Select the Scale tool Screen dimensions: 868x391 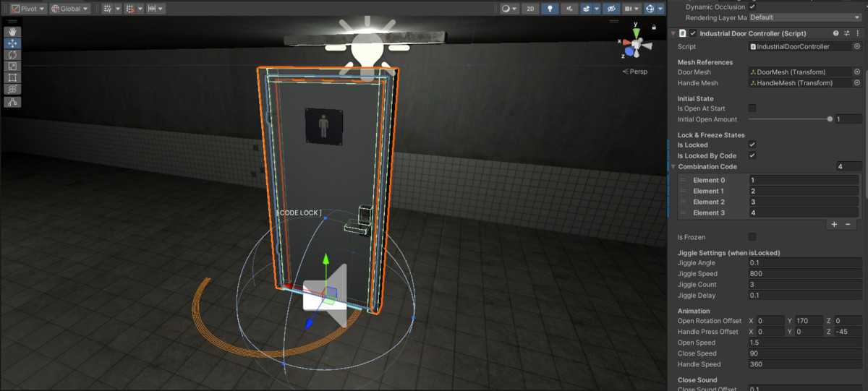13,66
